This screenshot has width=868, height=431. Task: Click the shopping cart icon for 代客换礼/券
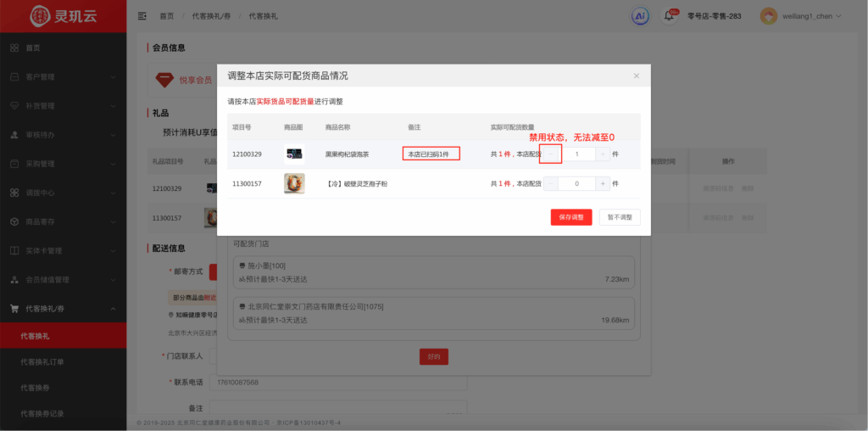coord(14,308)
